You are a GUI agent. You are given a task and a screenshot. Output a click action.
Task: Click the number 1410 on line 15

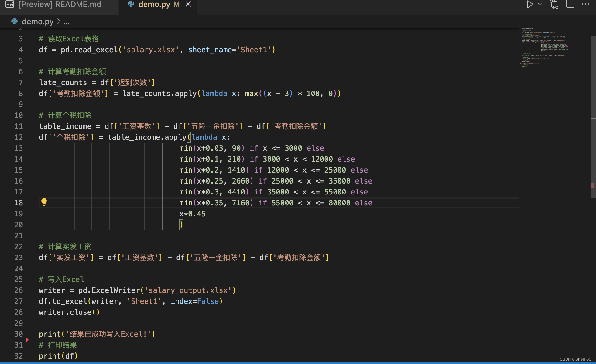pos(236,170)
